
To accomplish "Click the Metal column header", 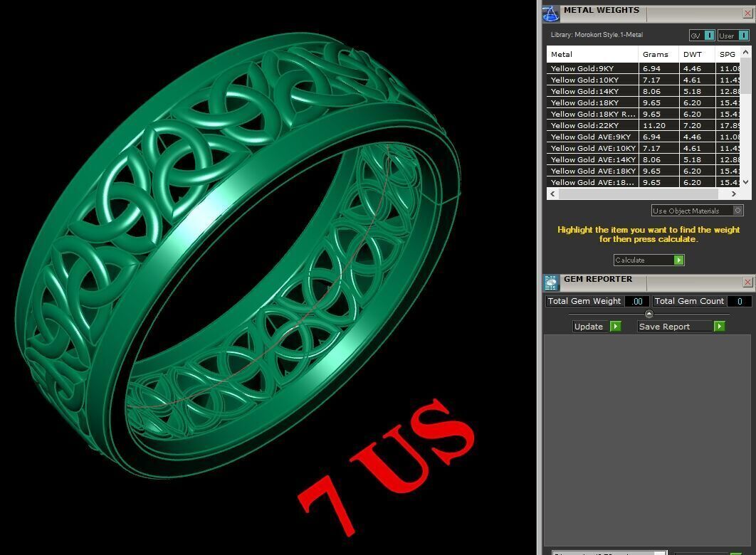I will point(592,55).
